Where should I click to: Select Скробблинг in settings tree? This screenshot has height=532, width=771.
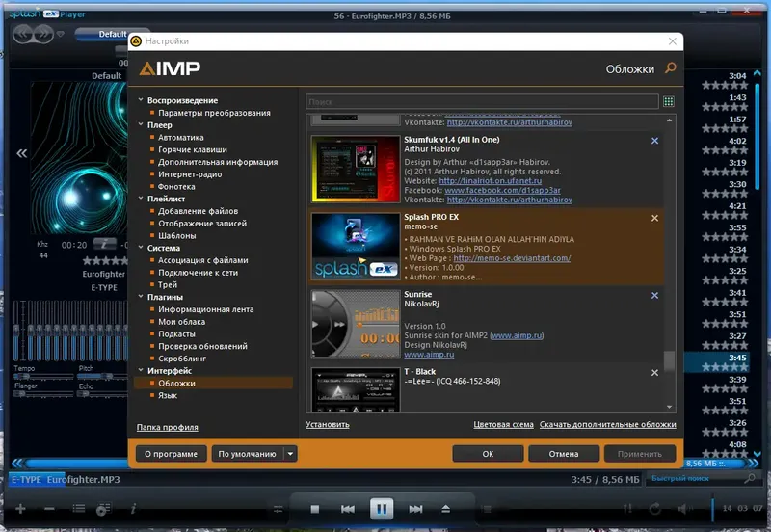pyautogui.click(x=182, y=359)
